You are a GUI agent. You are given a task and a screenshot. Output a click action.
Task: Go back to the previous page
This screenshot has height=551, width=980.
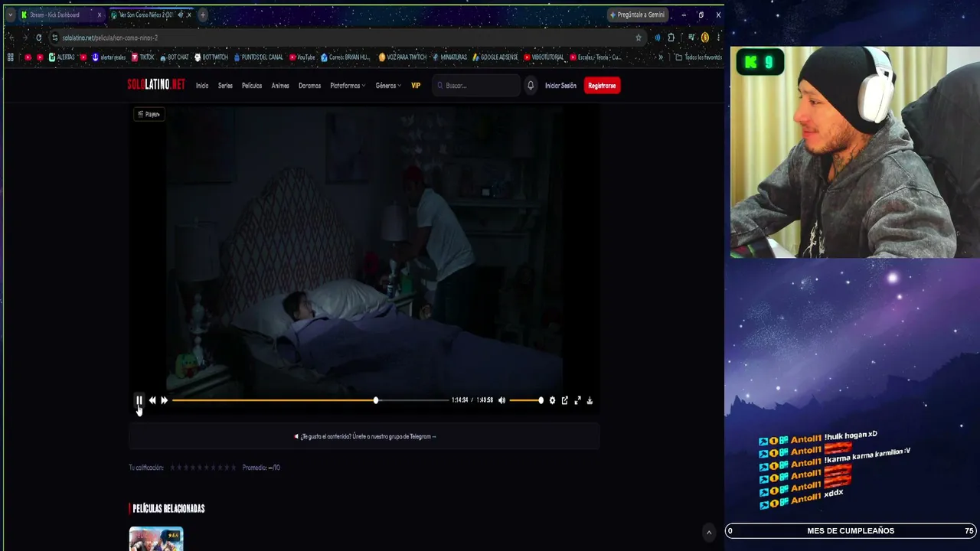(x=11, y=37)
